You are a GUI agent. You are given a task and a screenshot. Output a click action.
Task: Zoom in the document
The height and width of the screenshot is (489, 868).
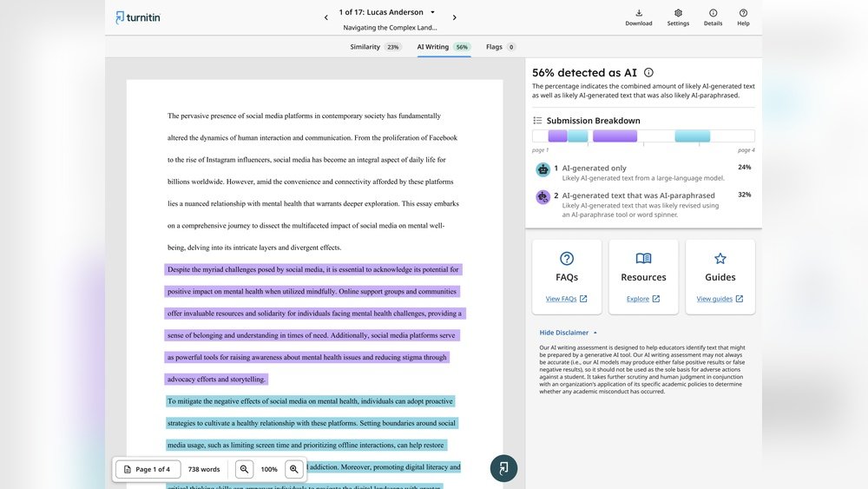(294, 469)
